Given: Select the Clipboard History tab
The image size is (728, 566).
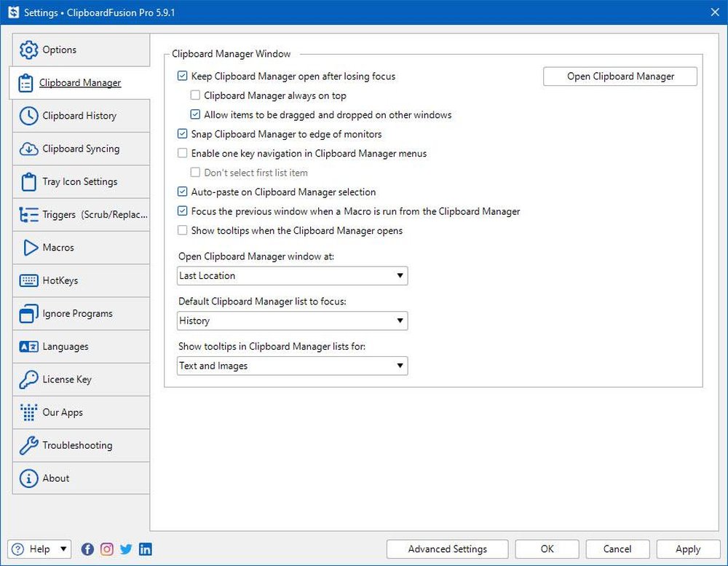Looking at the screenshot, I should pos(81,116).
